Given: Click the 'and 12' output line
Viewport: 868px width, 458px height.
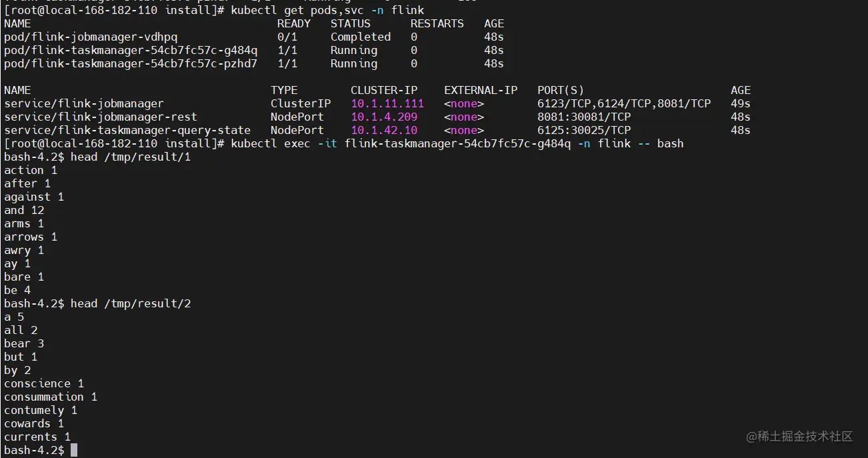Looking at the screenshot, I should (x=24, y=211).
